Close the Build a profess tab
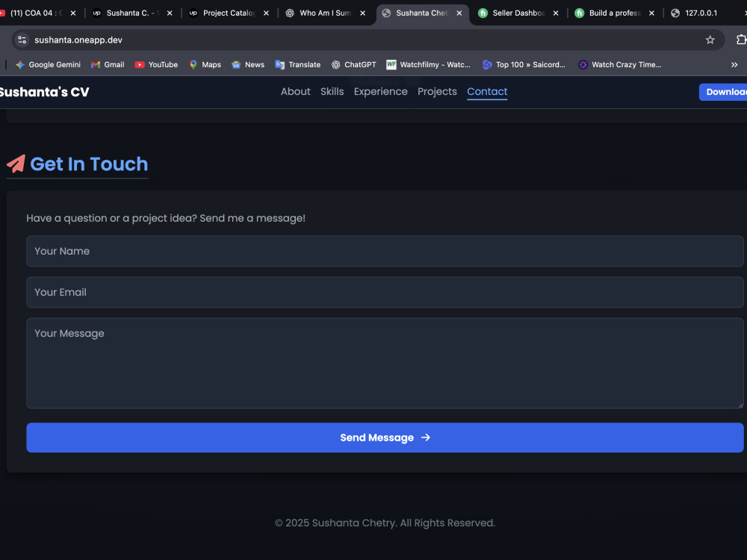Screen dimensions: 747x560 coord(651,13)
